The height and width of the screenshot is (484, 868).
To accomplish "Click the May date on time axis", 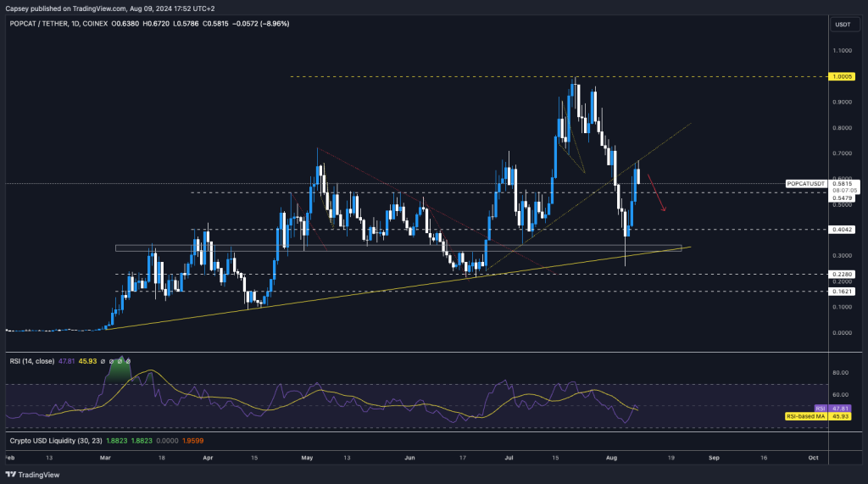I will pyautogui.click(x=308, y=457).
